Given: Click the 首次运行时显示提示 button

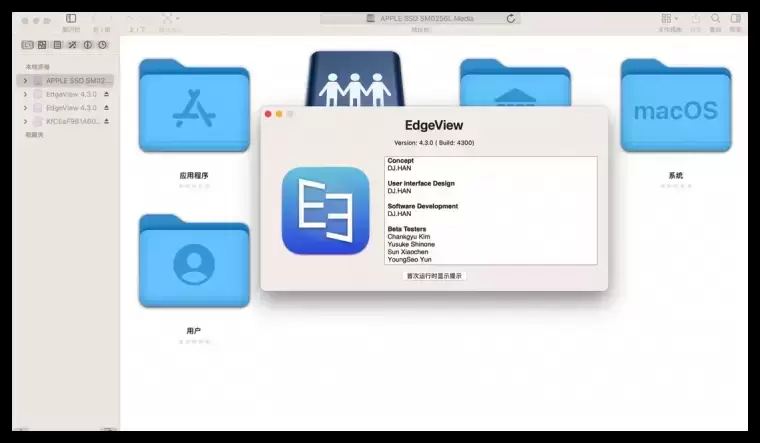Looking at the screenshot, I should pos(434,276).
